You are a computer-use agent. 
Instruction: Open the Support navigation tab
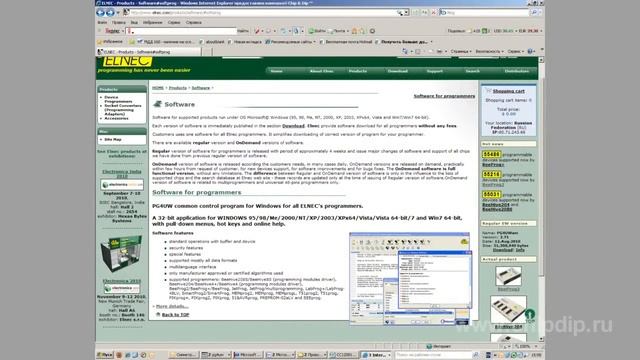[x=435, y=71]
